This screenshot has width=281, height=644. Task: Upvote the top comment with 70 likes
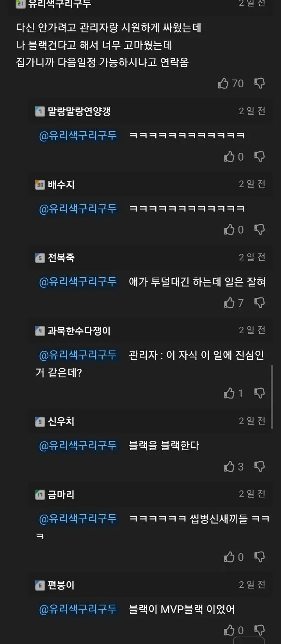(223, 83)
